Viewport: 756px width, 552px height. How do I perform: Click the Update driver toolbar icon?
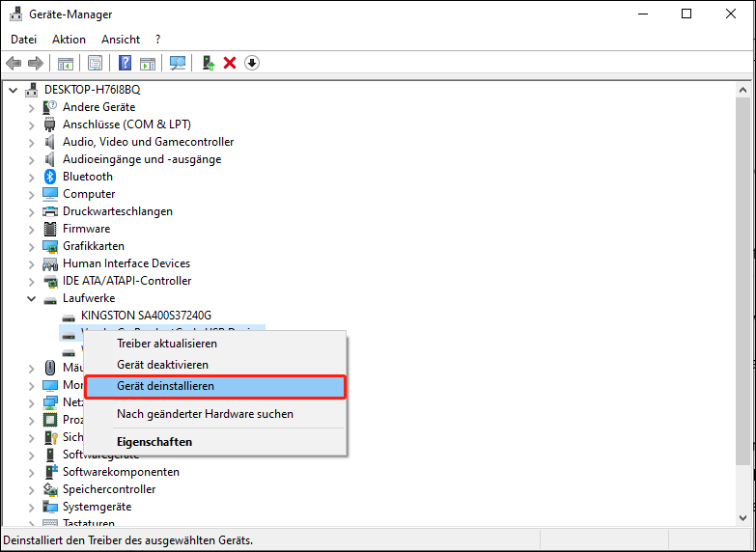[x=208, y=63]
